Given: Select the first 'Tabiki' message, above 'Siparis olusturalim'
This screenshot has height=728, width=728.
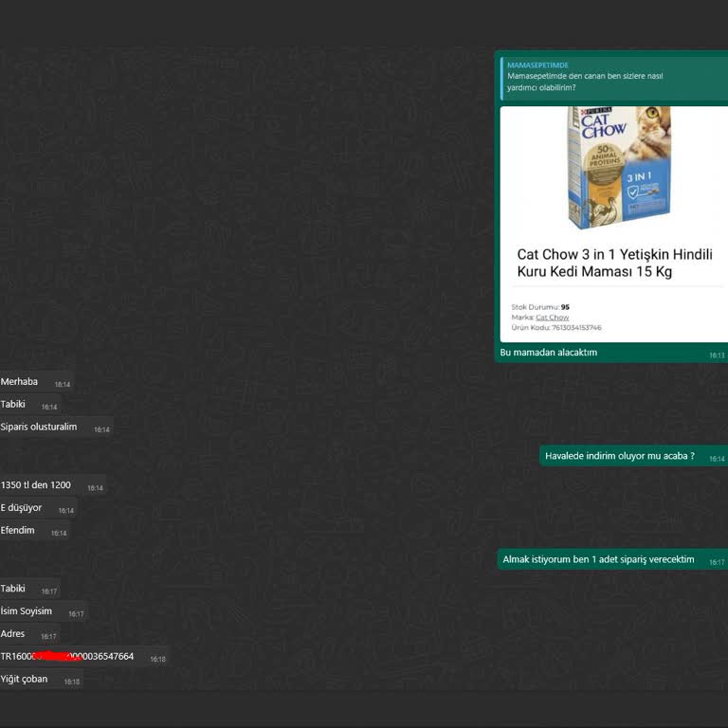Looking at the screenshot, I should coord(30,405).
